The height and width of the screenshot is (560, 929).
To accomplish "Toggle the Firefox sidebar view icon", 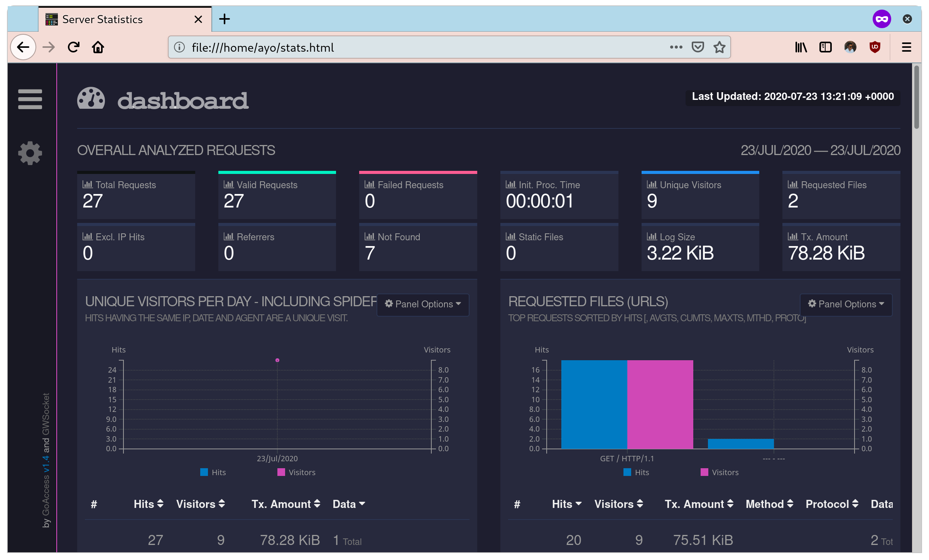I will (x=825, y=47).
